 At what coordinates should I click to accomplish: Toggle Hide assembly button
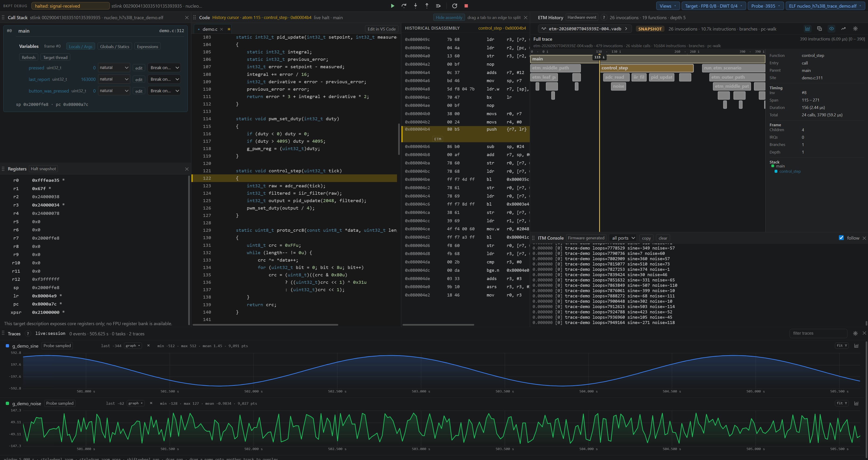point(449,18)
